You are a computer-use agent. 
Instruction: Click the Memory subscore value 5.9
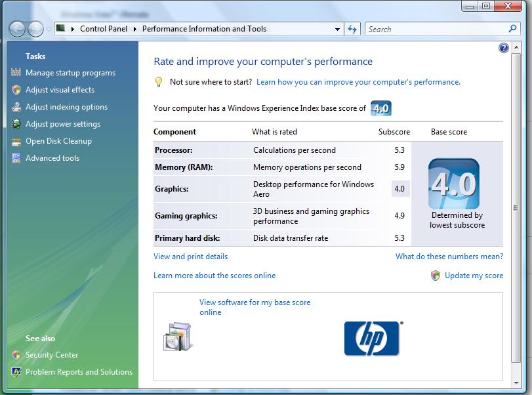tap(399, 167)
